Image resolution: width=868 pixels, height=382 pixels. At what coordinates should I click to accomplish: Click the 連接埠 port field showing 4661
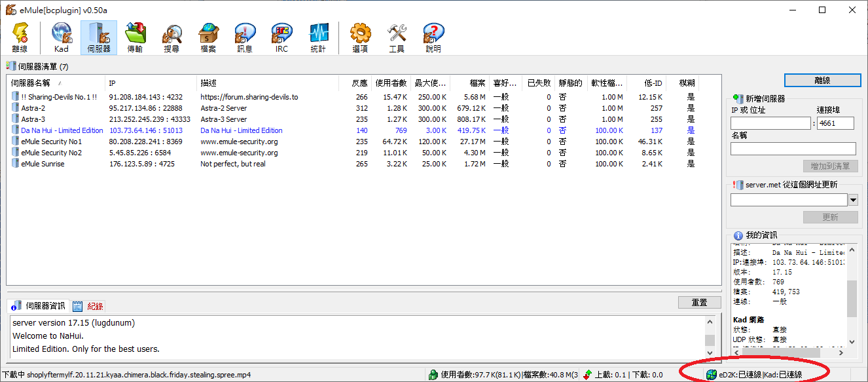pyautogui.click(x=835, y=123)
